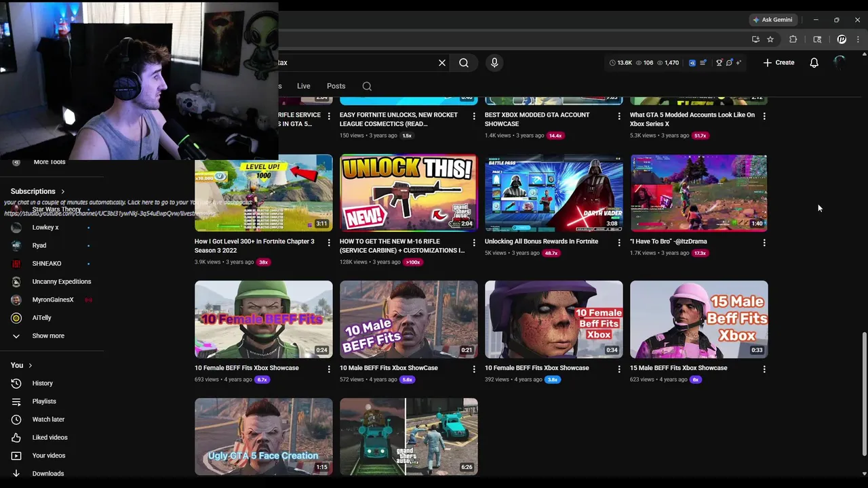Screen dimensions: 868x488
Task: Click the 1,470 views stat
Action: click(x=668, y=62)
